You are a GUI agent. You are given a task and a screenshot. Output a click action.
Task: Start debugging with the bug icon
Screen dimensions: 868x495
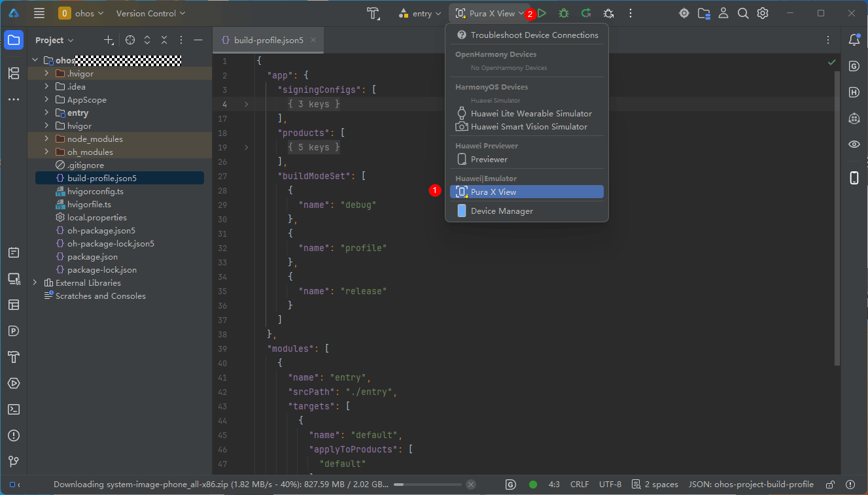click(x=564, y=13)
